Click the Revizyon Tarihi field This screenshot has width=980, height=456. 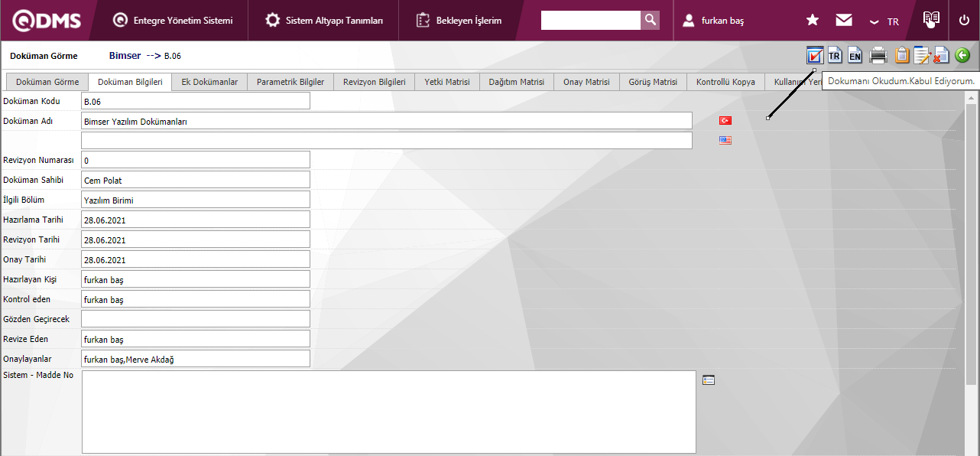pyautogui.click(x=196, y=239)
